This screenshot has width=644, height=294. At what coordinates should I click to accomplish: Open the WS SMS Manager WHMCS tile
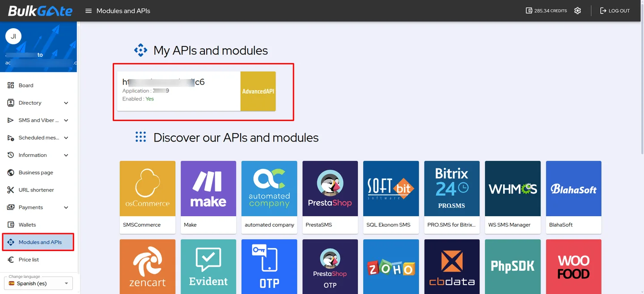[513, 197]
